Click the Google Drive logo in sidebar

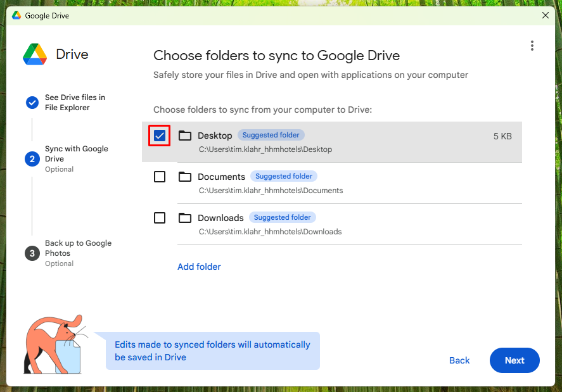[35, 54]
